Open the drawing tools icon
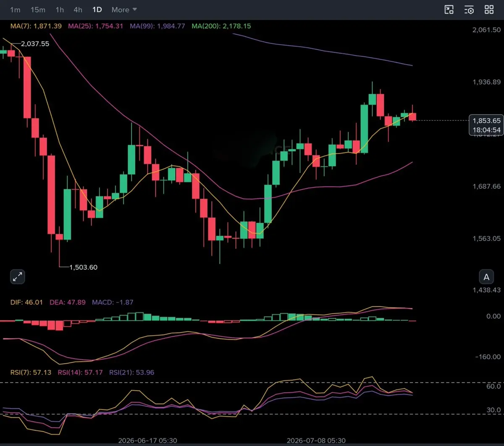Image resolution: width=504 pixels, height=446 pixels. tap(449, 10)
